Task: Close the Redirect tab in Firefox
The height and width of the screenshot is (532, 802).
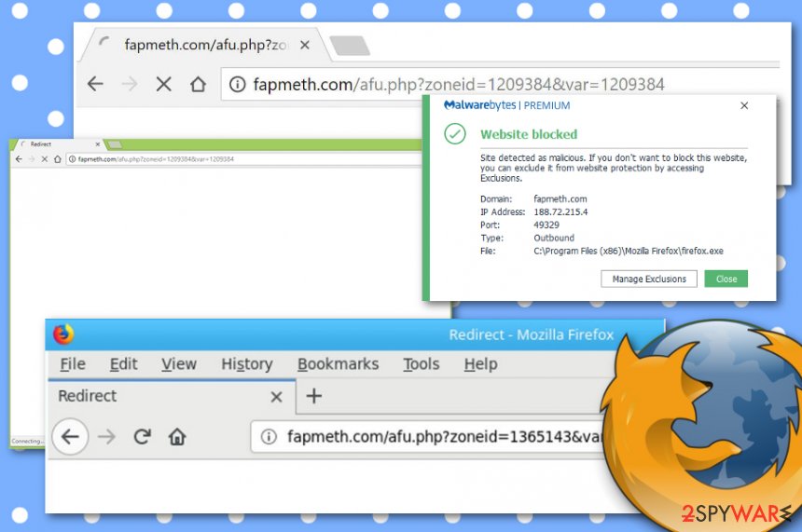Action: point(276,397)
